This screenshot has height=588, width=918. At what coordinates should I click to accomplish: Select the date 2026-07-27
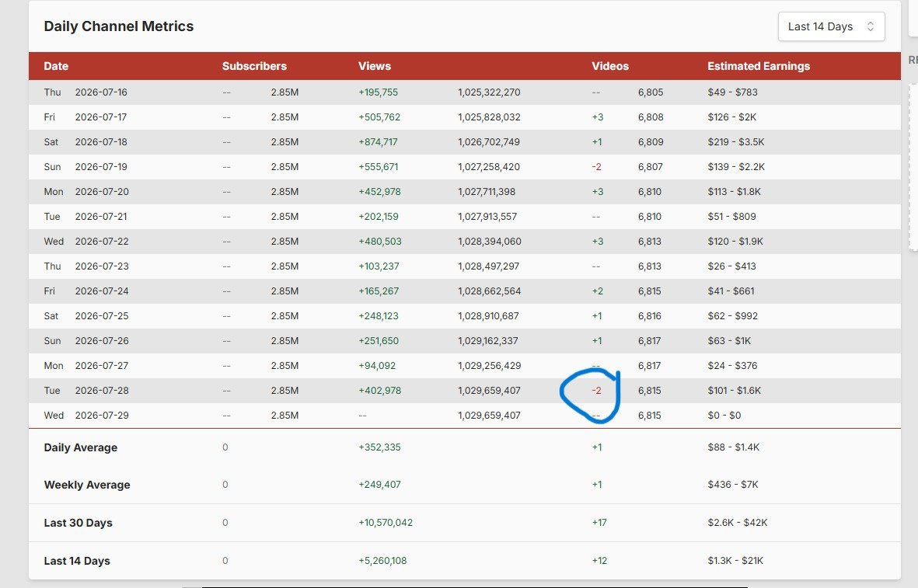coord(102,366)
